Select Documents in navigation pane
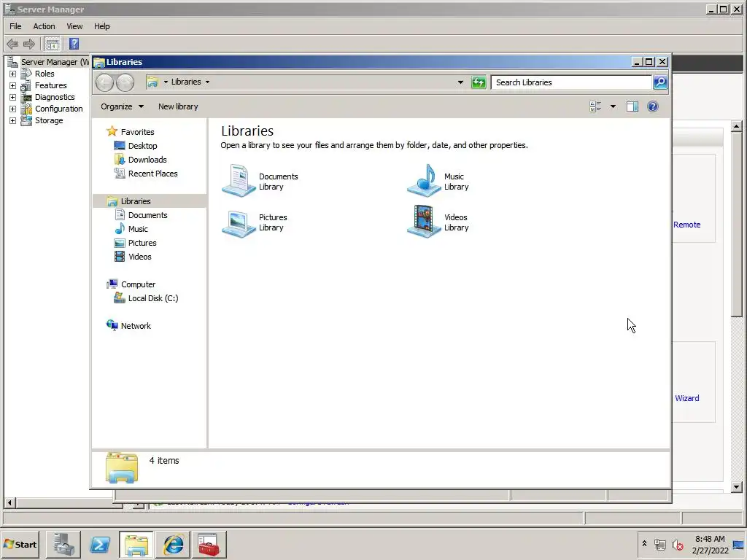The width and height of the screenshot is (747, 560). tap(147, 215)
